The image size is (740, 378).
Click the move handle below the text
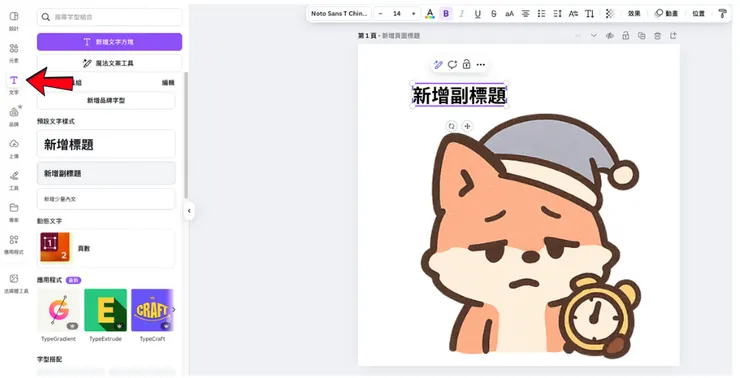click(x=467, y=126)
